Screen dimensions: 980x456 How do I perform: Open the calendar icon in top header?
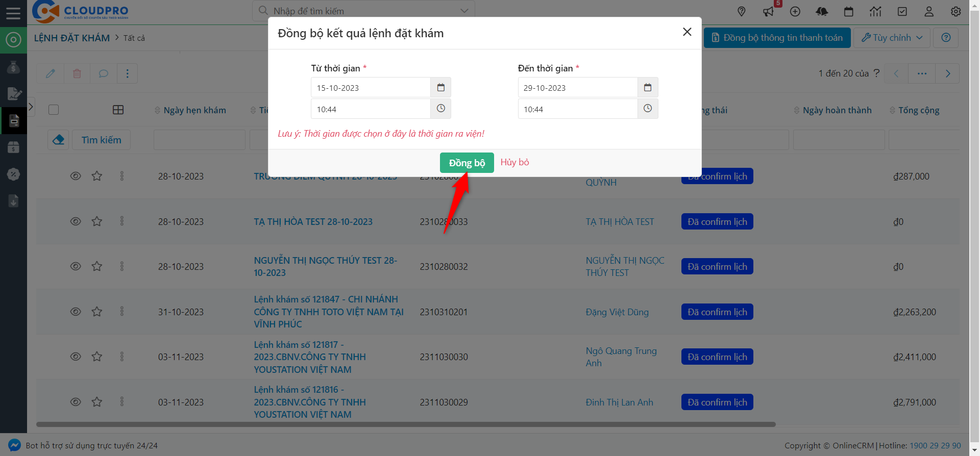tap(849, 11)
